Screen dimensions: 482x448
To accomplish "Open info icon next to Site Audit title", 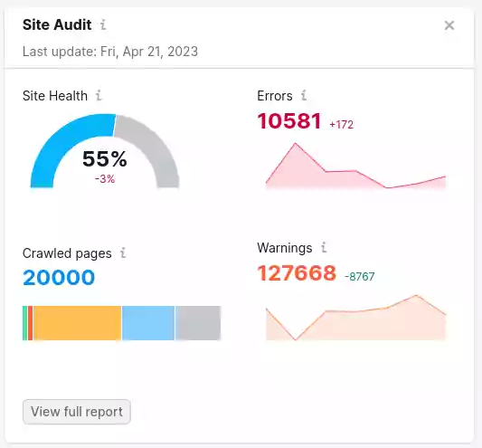I will pos(103,24).
